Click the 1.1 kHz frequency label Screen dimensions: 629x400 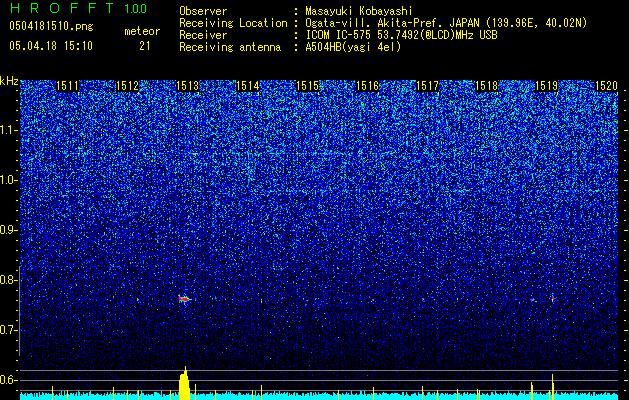9,130
